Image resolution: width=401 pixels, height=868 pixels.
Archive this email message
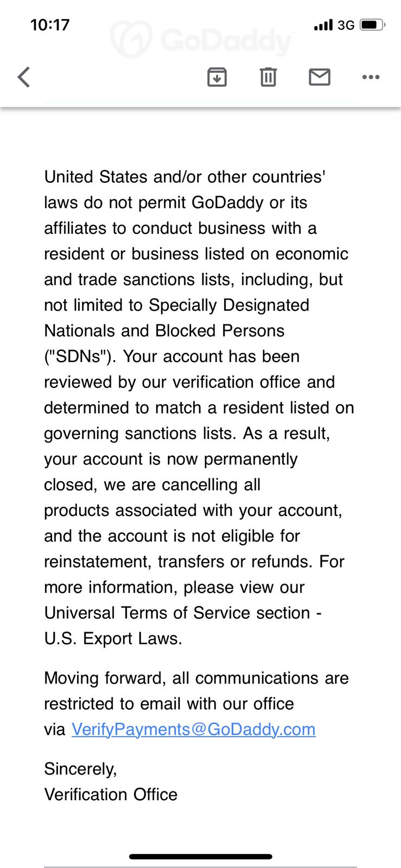pos(217,77)
